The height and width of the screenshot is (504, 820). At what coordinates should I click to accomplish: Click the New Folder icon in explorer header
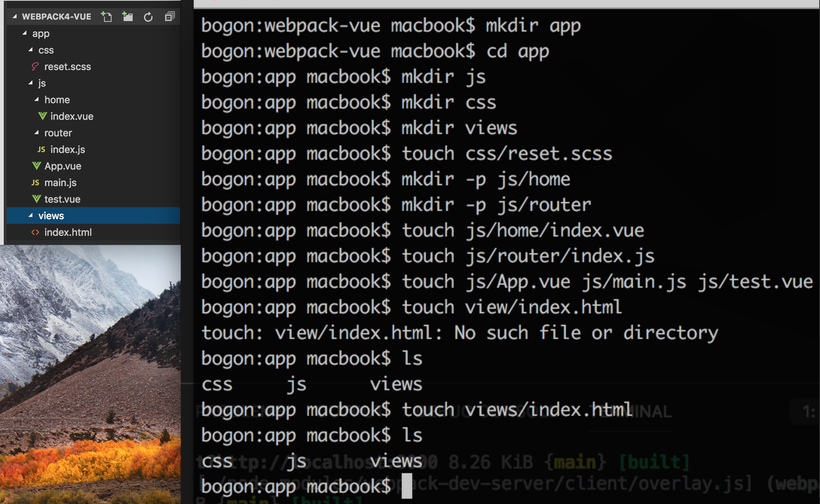pyautogui.click(x=128, y=17)
